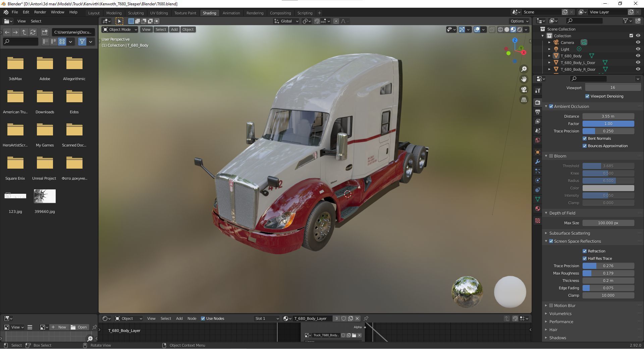Screen dimensions: 644x349
Task: Toggle Use Nodes in shader editor
Action: (203, 318)
